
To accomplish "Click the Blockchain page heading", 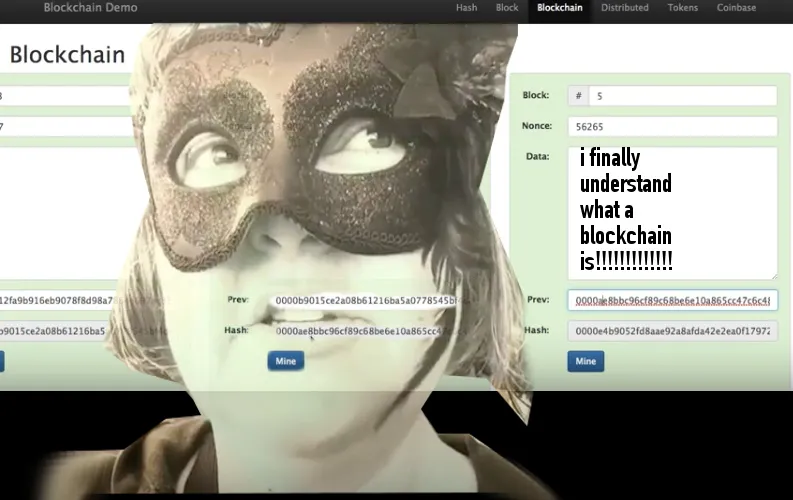I will point(67,55).
